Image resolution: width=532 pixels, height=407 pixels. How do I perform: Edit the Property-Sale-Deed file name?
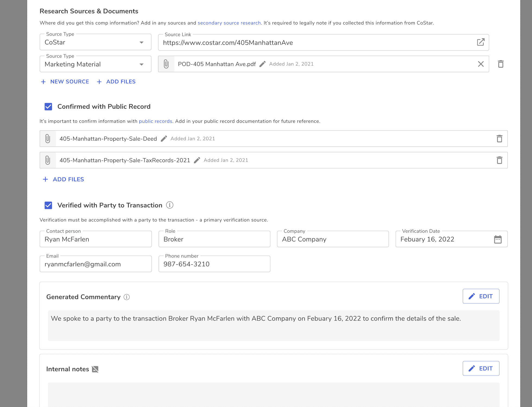[164, 139]
